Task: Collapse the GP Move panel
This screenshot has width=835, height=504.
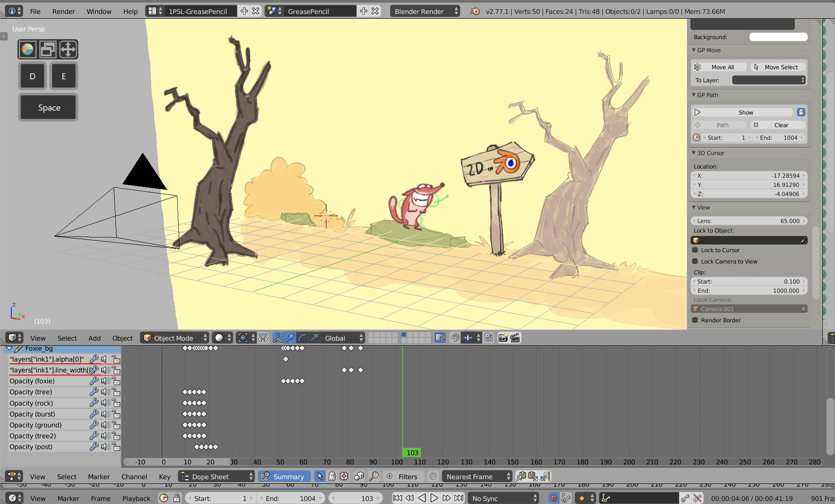Action: [694, 50]
